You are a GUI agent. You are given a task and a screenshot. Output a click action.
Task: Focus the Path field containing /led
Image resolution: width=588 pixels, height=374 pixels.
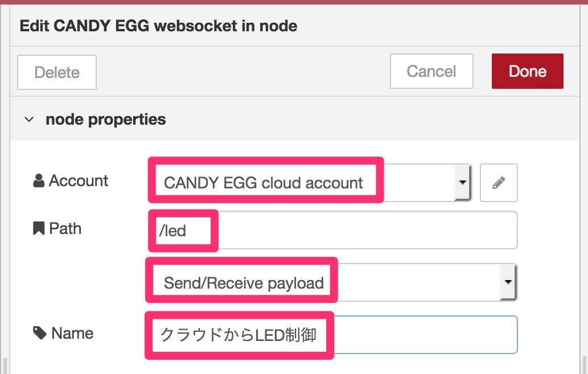point(333,230)
